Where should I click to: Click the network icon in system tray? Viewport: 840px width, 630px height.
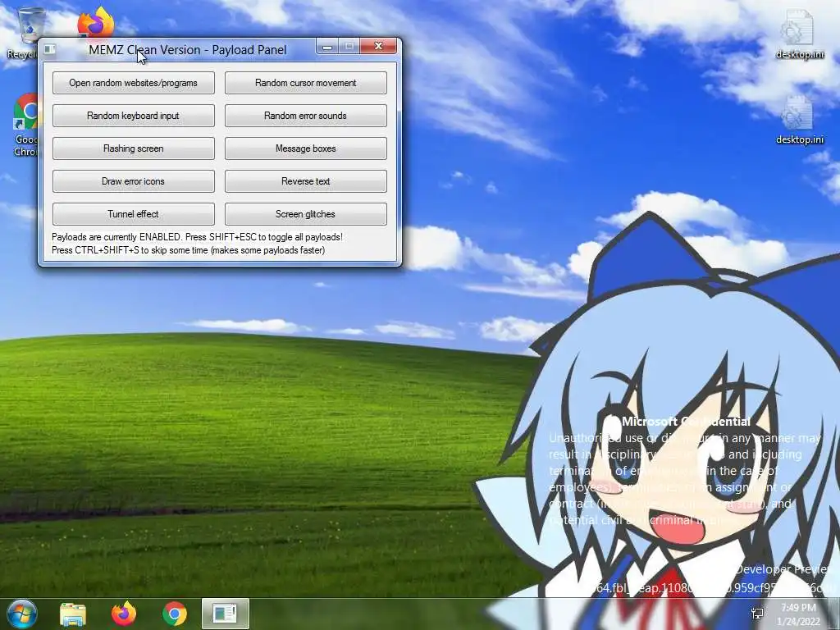pos(757,614)
